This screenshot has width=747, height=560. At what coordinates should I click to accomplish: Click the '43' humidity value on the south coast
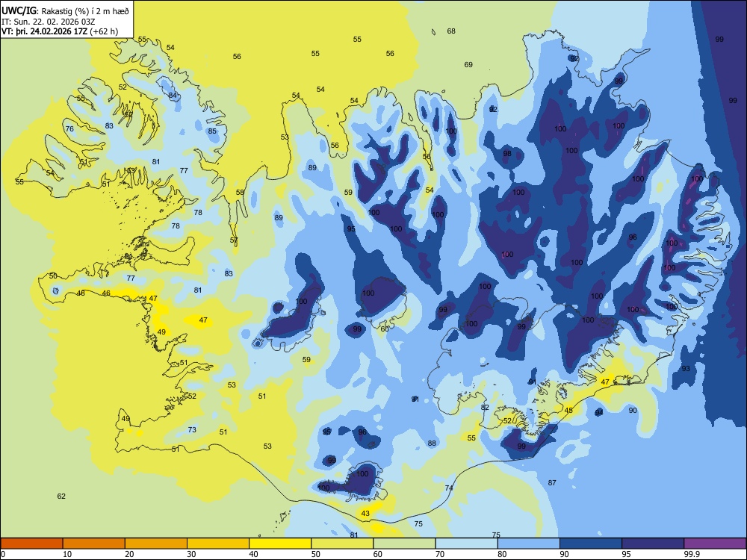tap(365, 514)
